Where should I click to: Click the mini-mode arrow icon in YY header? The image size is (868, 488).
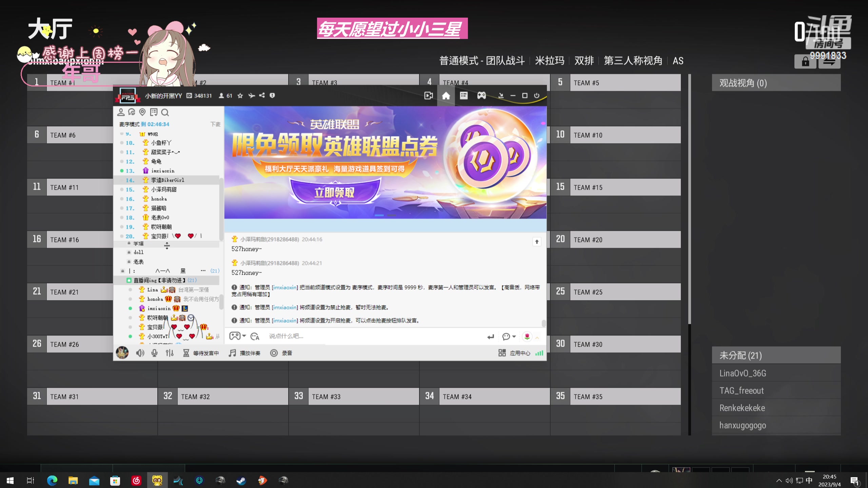[501, 96]
